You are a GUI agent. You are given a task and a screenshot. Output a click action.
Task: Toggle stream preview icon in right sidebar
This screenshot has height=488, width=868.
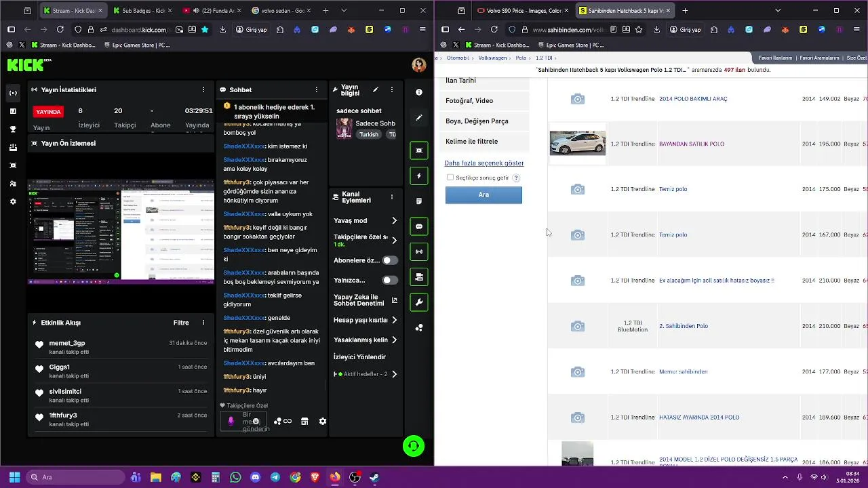419,150
